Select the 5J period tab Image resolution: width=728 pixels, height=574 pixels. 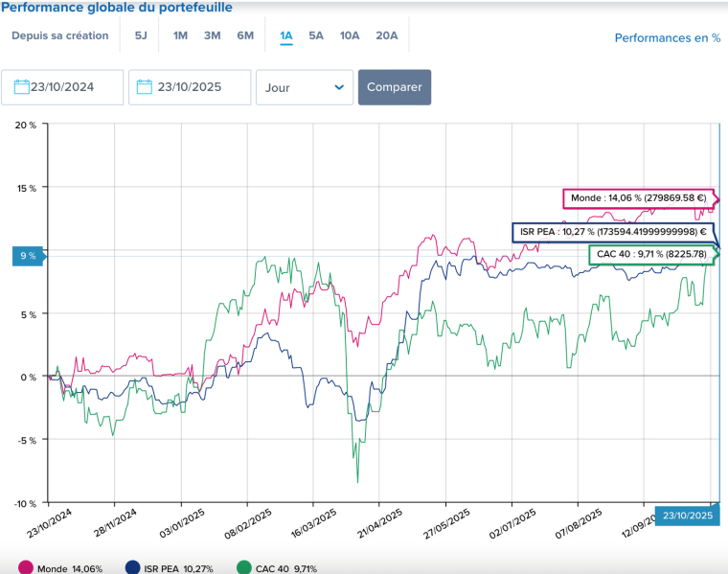[x=141, y=36]
